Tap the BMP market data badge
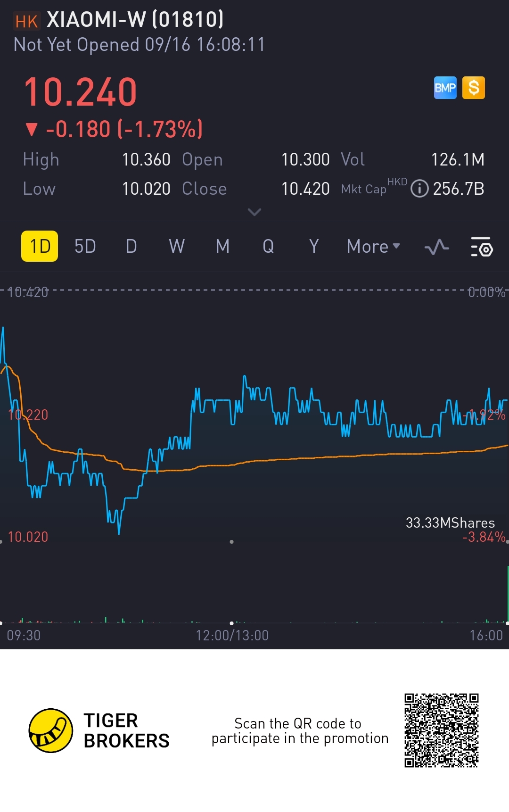Image resolution: width=509 pixels, height=812 pixels. point(445,88)
